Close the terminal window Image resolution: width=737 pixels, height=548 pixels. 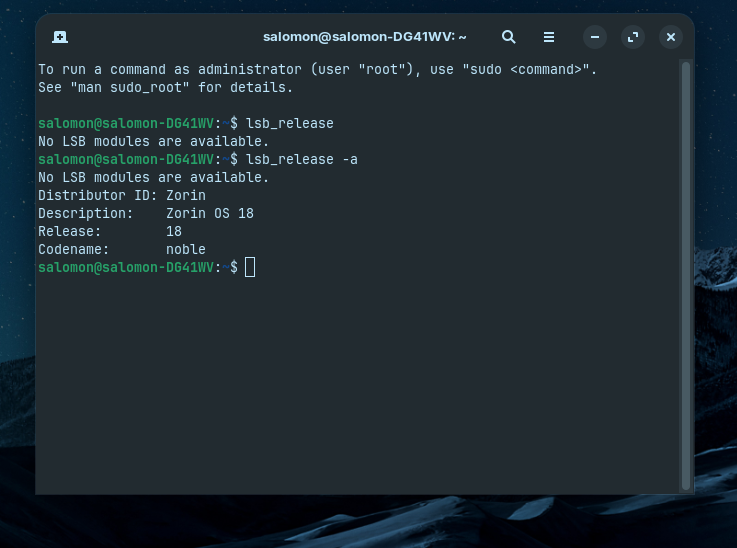pyautogui.click(x=671, y=37)
